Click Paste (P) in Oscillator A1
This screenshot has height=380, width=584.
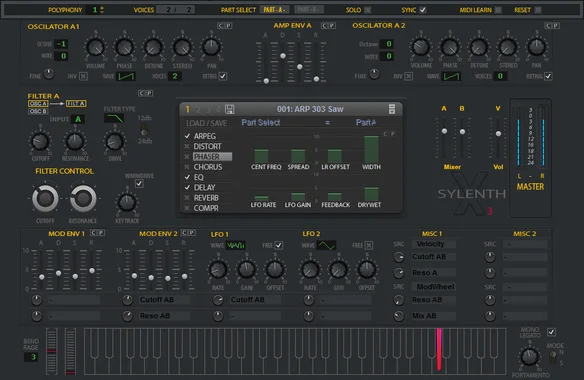click(228, 26)
